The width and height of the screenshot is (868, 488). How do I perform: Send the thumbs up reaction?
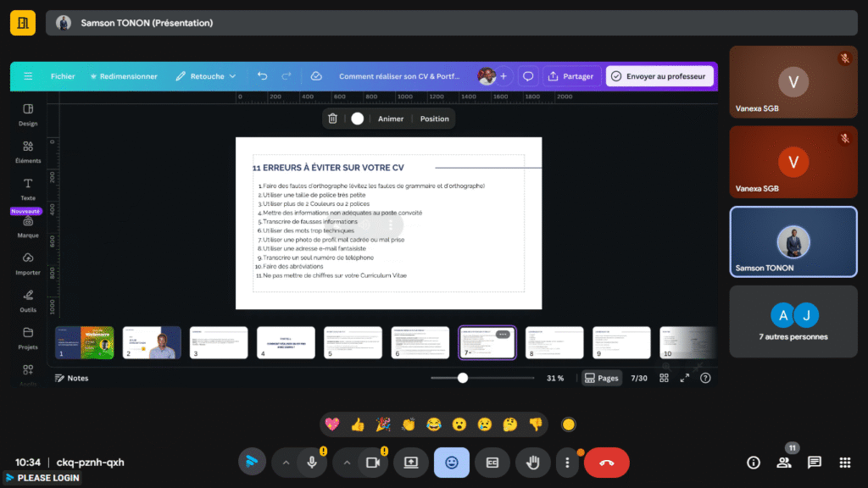358,424
